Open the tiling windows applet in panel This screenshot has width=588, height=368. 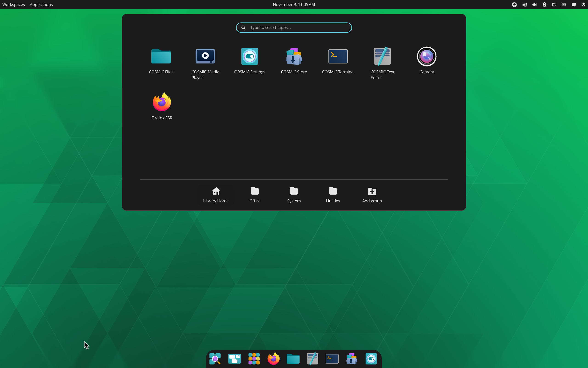click(525, 4)
